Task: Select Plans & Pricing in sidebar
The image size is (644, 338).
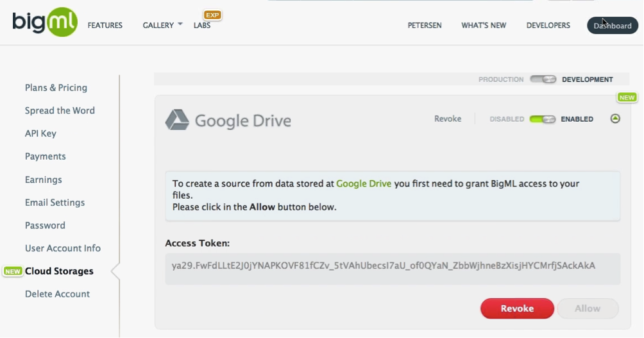Action: click(56, 88)
